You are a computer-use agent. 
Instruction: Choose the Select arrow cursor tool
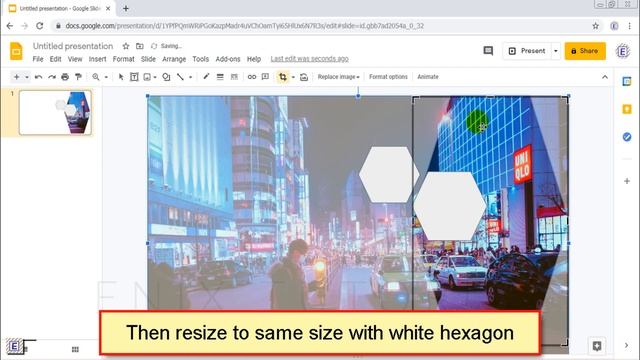[x=121, y=77]
